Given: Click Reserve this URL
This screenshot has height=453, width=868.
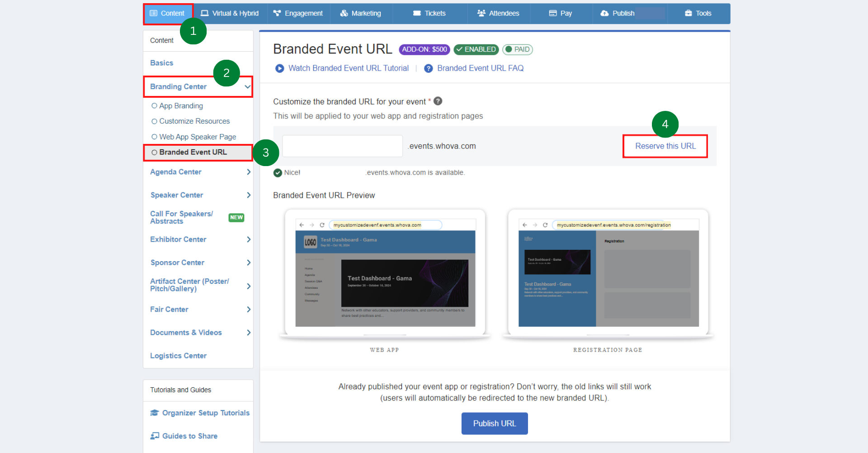Looking at the screenshot, I should (665, 146).
